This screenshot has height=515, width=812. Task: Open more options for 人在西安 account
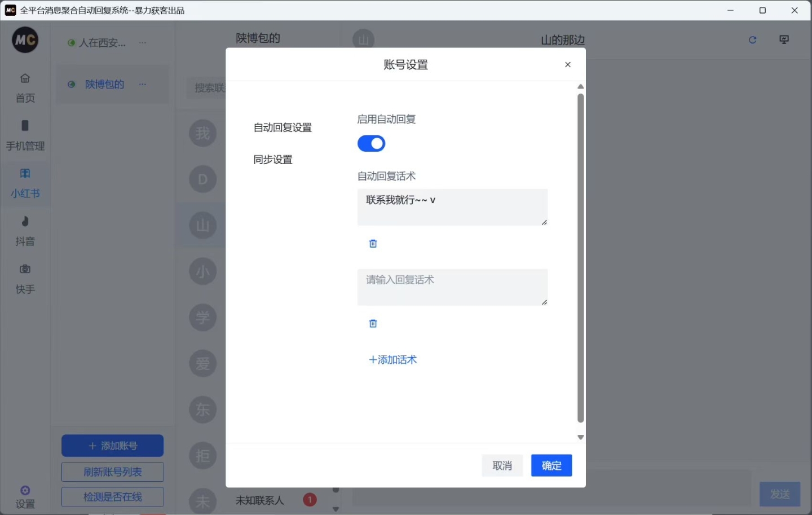(143, 42)
